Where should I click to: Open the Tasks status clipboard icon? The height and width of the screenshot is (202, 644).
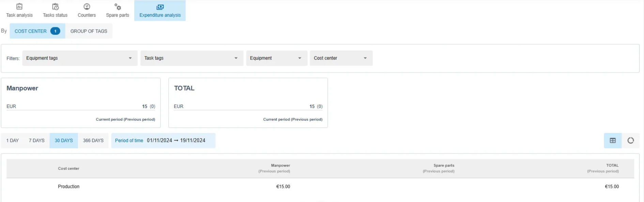55,6
